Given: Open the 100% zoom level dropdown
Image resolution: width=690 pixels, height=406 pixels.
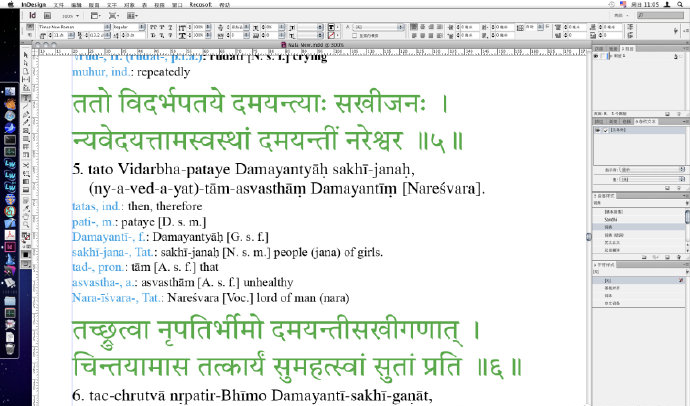Looking at the screenshot, I should [70, 17].
